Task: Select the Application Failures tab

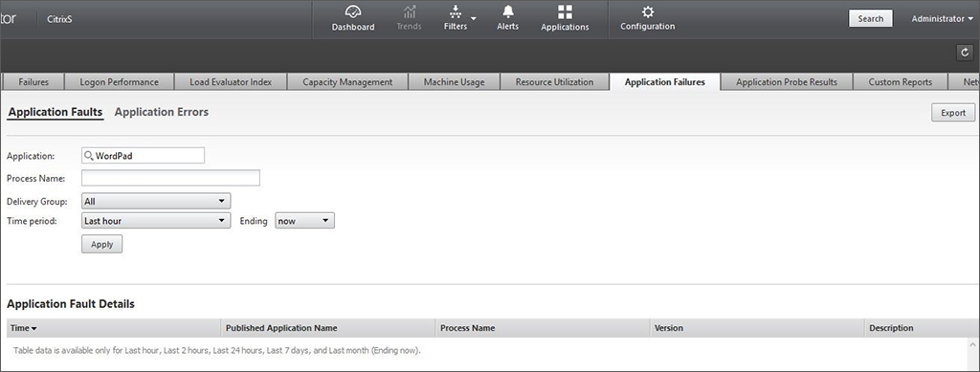Action: point(664,82)
